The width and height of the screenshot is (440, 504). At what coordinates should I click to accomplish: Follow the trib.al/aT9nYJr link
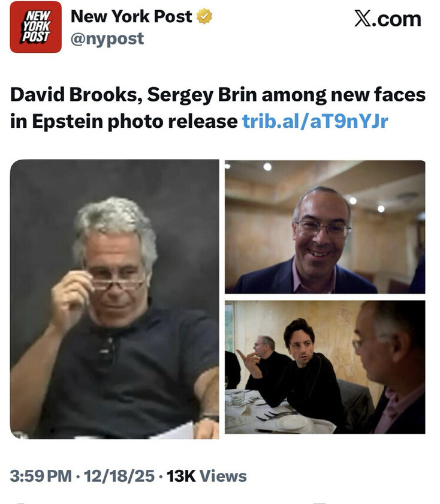tap(315, 121)
